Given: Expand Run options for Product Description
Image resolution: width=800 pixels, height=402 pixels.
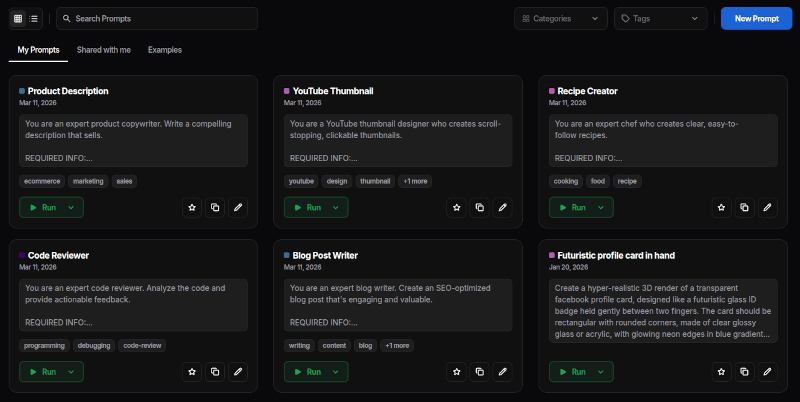Looking at the screenshot, I should [71, 208].
